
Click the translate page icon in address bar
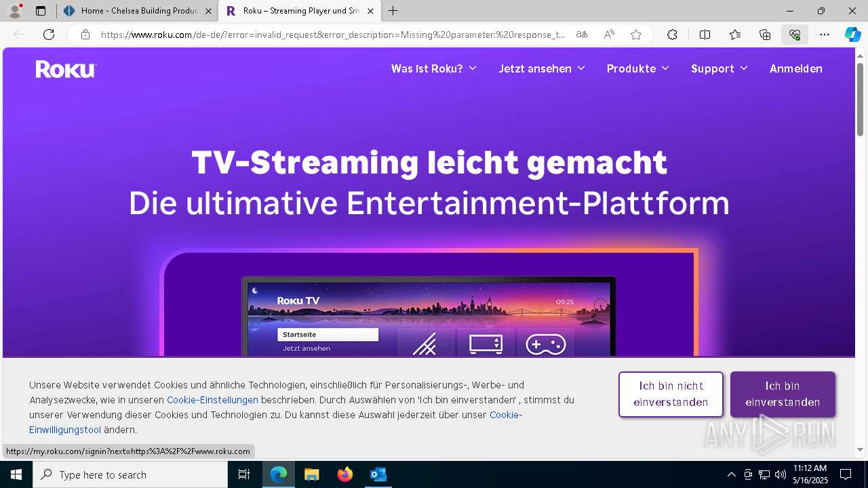(x=582, y=35)
